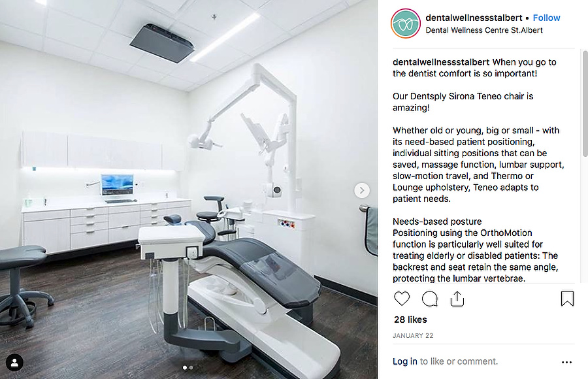Open the January 22 post date
The width and height of the screenshot is (588, 379).
[413, 335]
